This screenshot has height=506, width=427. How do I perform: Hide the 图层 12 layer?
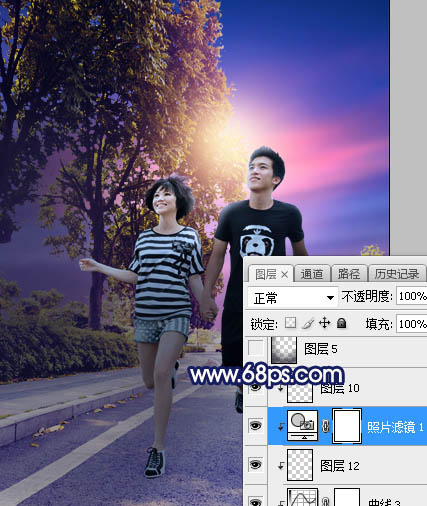pyautogui.click(x=256, y=464)
